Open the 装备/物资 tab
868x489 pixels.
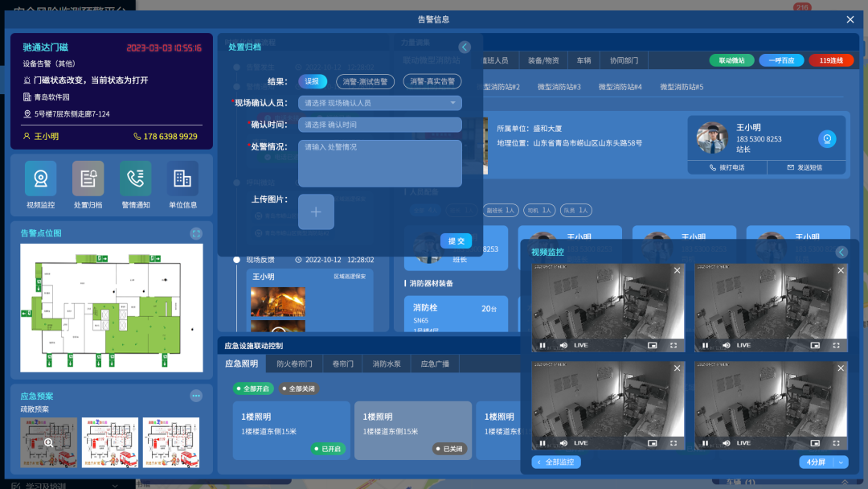pyautogui.click(x=543, y=60)
